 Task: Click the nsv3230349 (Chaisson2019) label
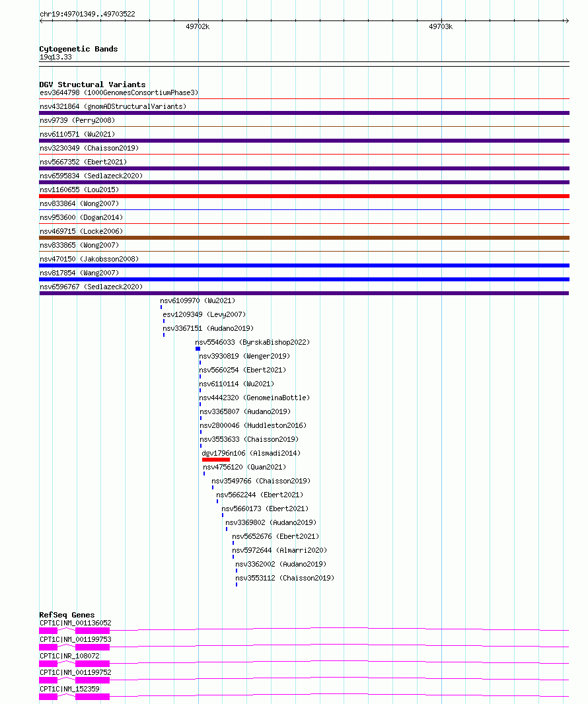(89, 148)
